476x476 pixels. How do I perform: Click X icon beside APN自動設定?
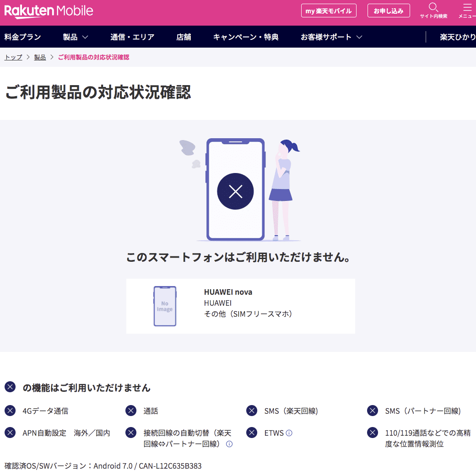pyautogui.click(x=10, y=432)
